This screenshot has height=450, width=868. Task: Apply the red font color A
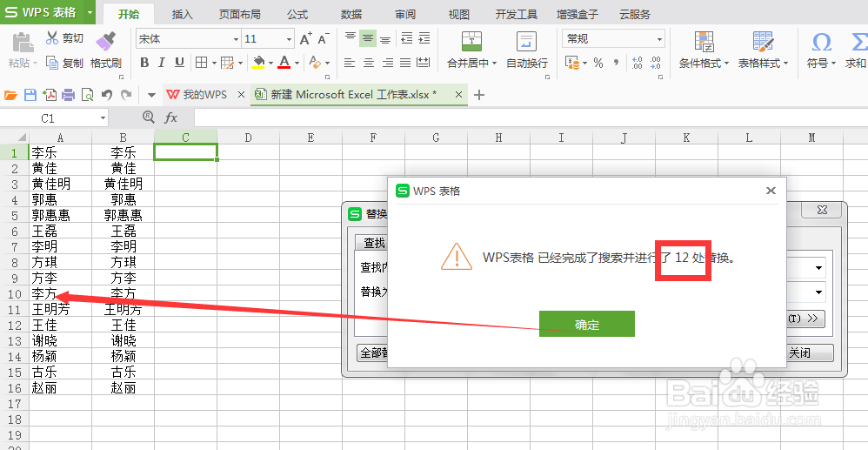[x=284, y=62]
